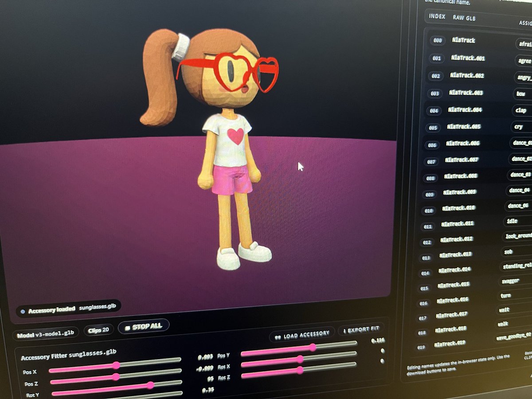532x399 pixels.
Task: Select the NlaTrack.007 entry
Action: coord(462,160)
